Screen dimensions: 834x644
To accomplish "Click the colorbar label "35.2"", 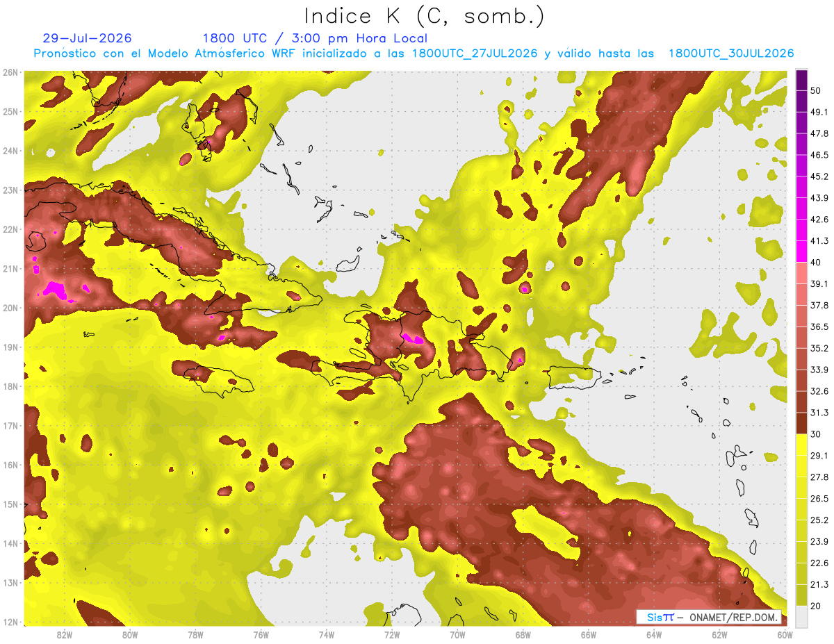I will (819, 349).
